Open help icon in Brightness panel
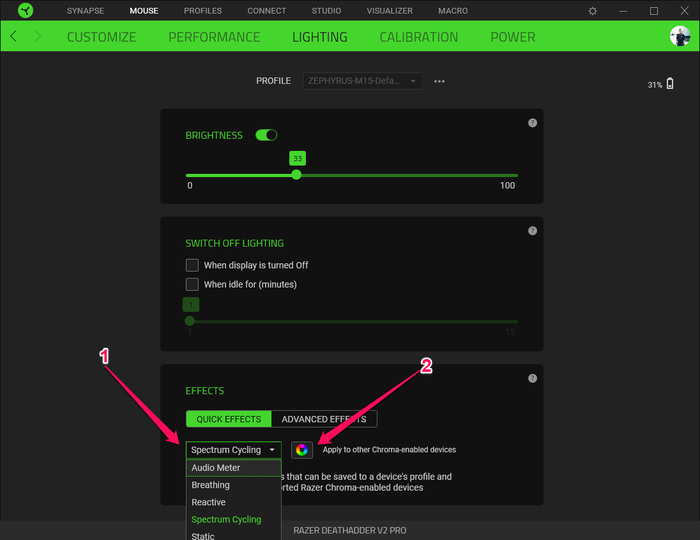Screen dimensions: 700x540 coord(532,123)
